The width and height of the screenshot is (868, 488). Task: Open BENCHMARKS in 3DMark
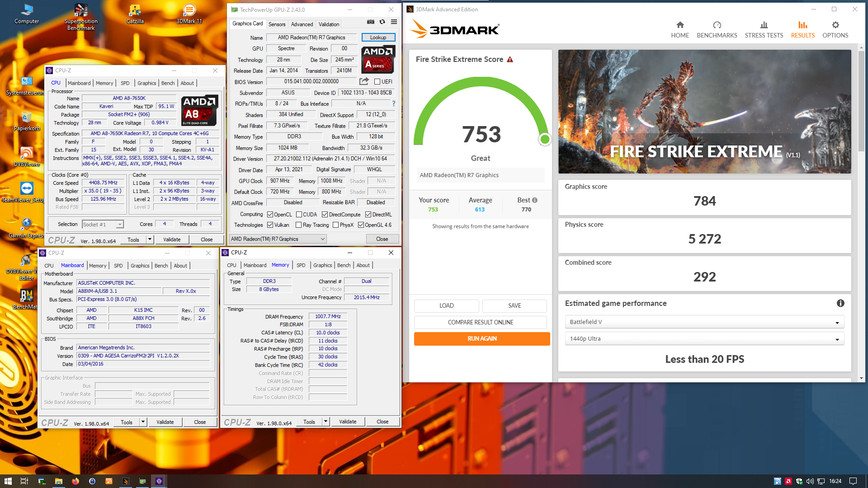click(x=717, y=29)
